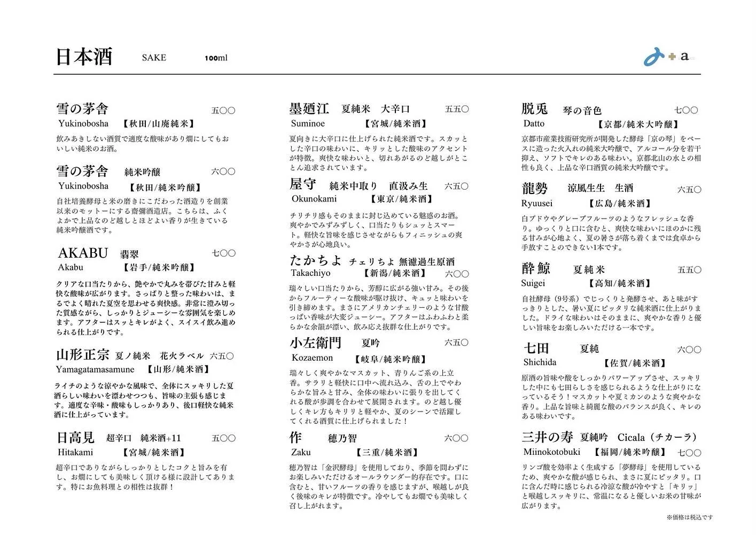The image size is (756, 535).
Task: Click the 日本酒 title heading
Action: click(x=83, y=57)
